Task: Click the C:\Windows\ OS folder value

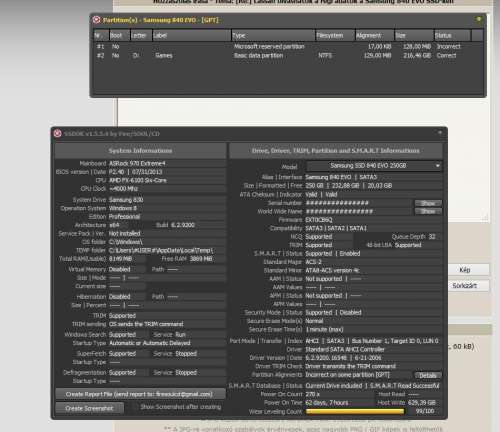Action: [x=126, y=242]
